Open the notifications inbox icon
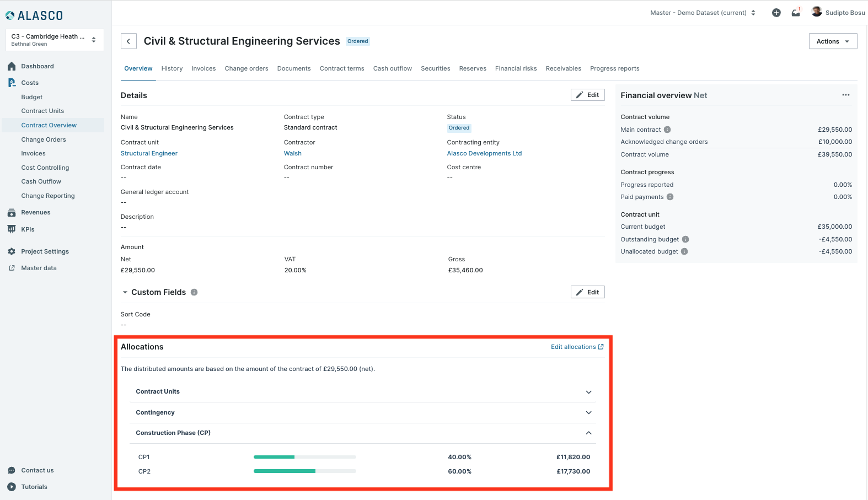This screenshot has width=868, height=500. (795, 13)
